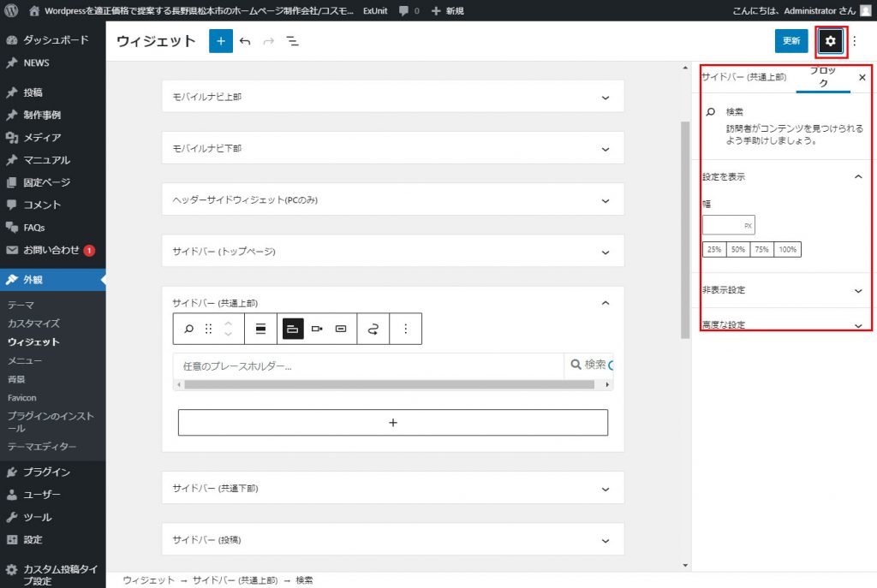Click the transform loop arrow icon in block toolbar
This screenshot has width=877, height=588.
[373, 329]
